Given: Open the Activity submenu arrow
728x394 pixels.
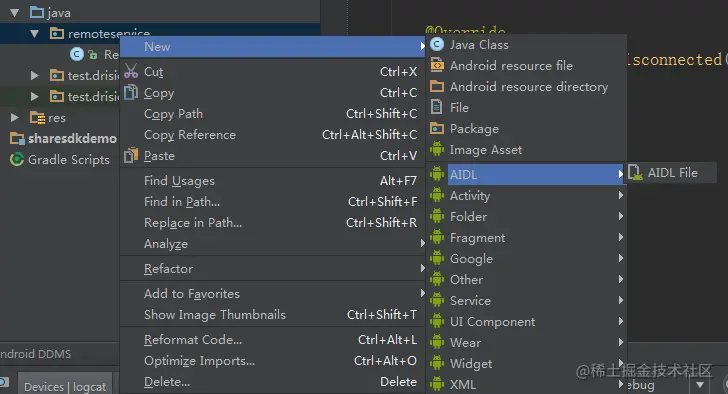Looking at the screenshot, I should pyautogui.click(x=621, y=195).
